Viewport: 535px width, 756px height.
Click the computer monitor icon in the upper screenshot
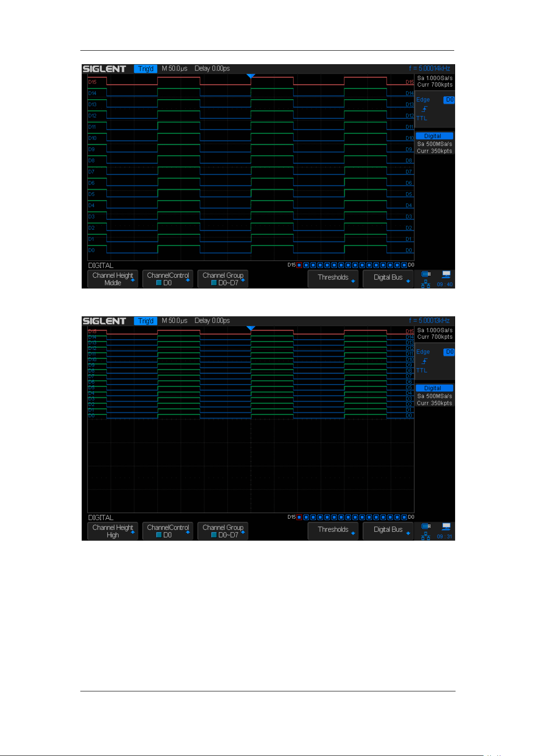446,274
